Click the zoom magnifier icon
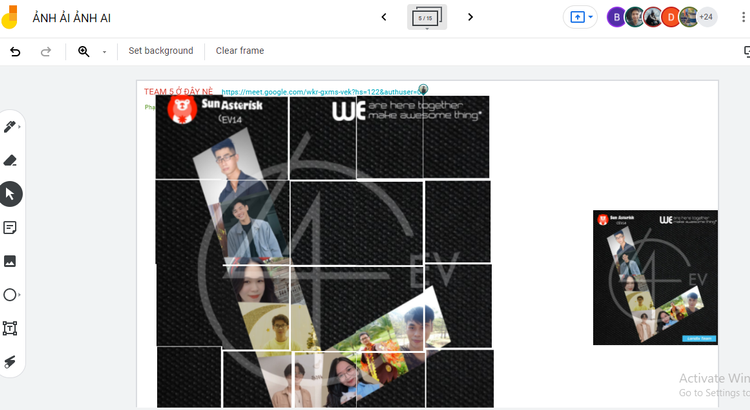The image size is (750, 410). (84, 51)
